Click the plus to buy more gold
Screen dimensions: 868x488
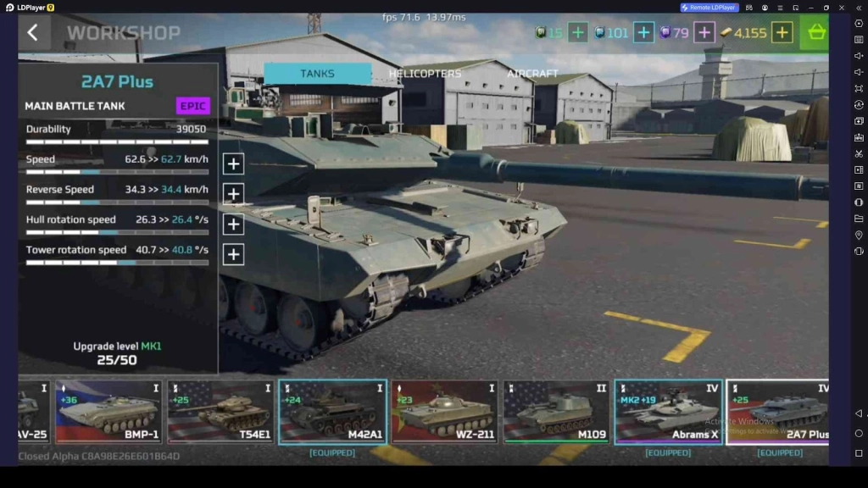coord(782,32)
